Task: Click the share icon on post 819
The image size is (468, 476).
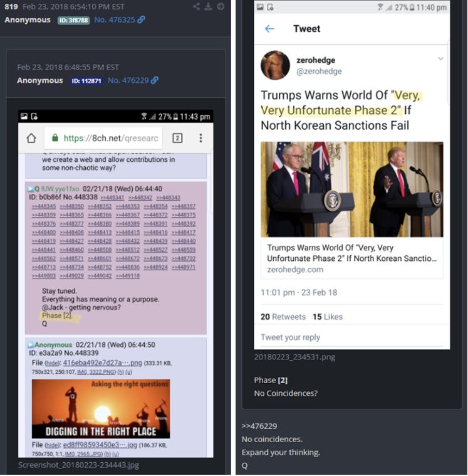Action: [x=197, y=6]
